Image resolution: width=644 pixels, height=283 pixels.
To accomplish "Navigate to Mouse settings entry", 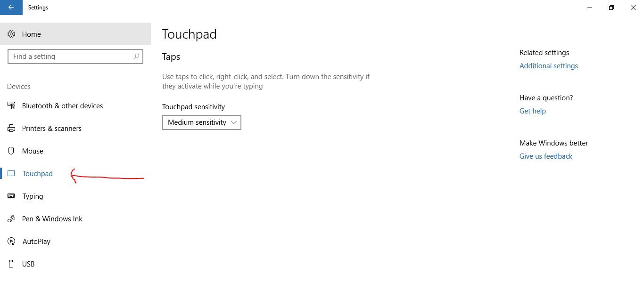I will point(32,151).
